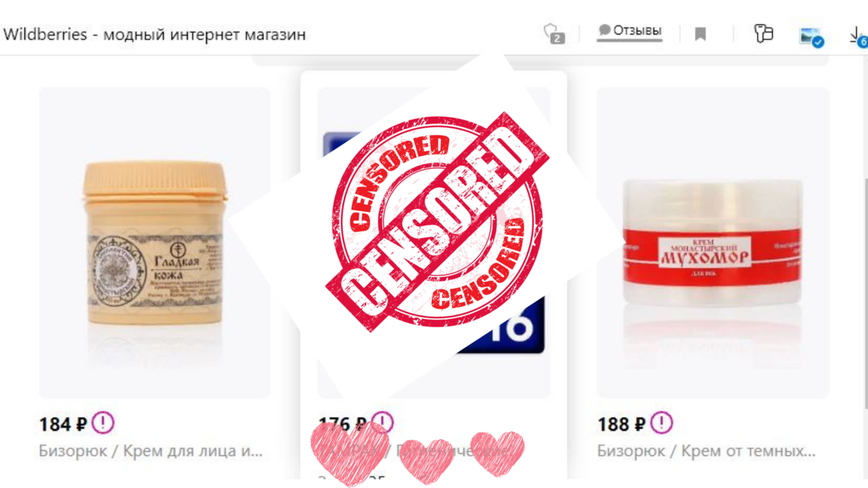
Task: Open the Отзывы reviews button
Action: pos(629,31)
